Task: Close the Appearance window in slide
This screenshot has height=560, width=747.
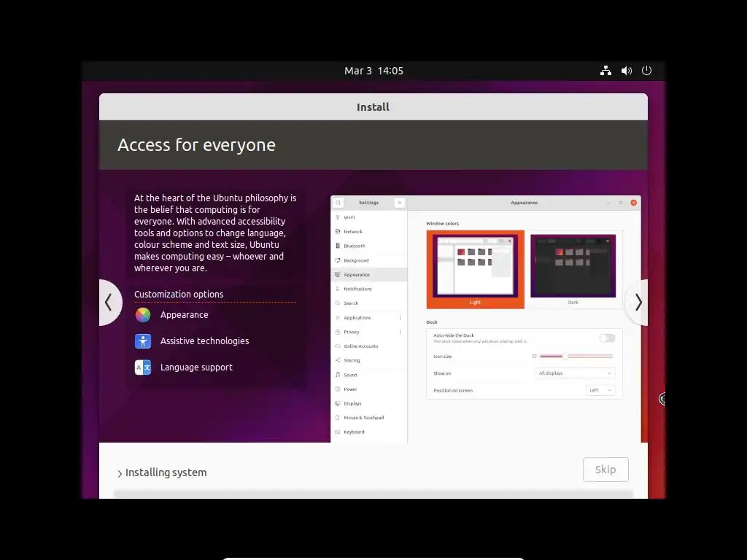Action: click(634, 203)
